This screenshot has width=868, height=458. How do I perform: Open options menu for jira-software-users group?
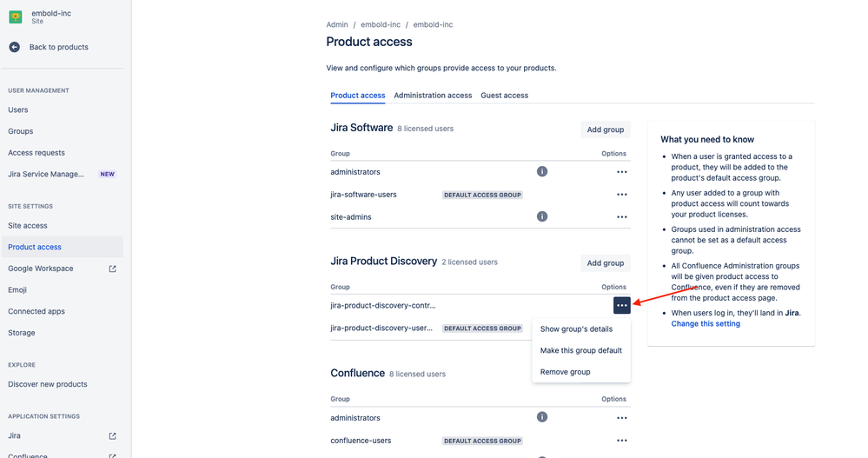[x=621, y=195]
